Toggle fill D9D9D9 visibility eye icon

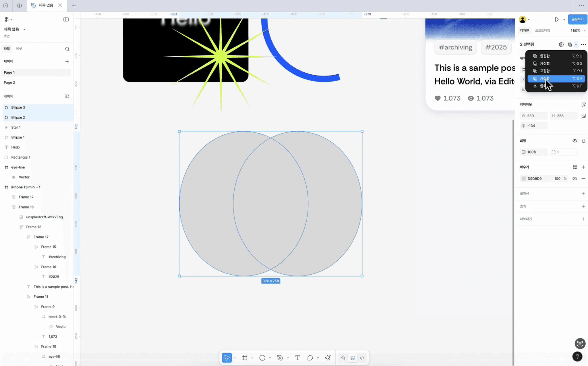[575, 178]
